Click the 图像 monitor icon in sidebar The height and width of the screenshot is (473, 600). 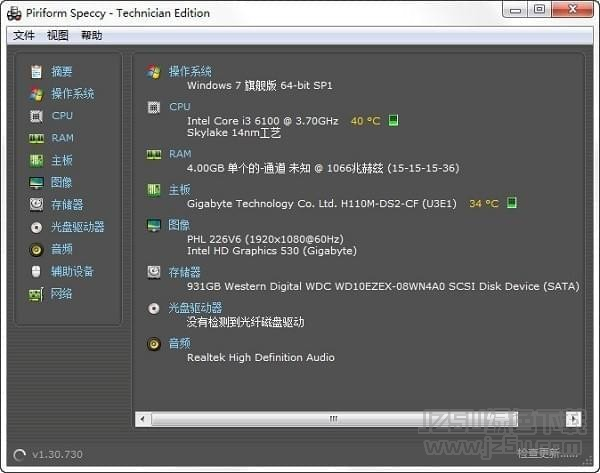tap(36, 183)
